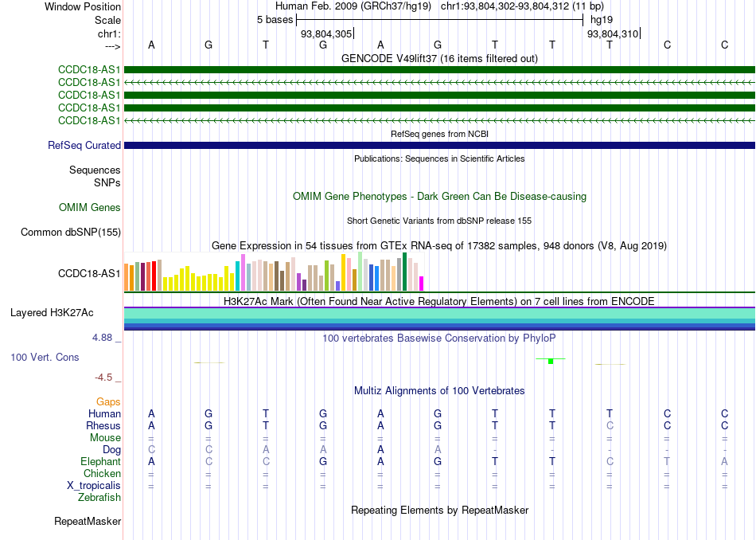Viewport: 756px width, 540px height.
Task: Click the magenta bar in GTEx expression chart
Action: (422, 284)
